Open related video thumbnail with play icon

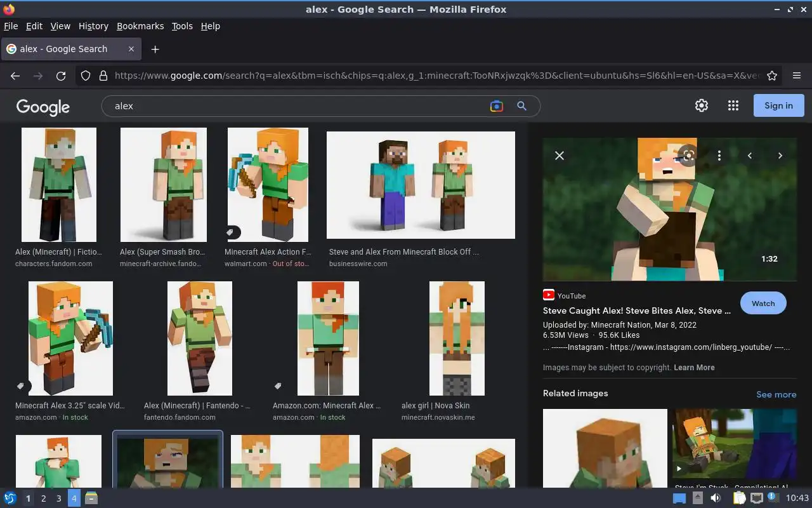(735, 443)
